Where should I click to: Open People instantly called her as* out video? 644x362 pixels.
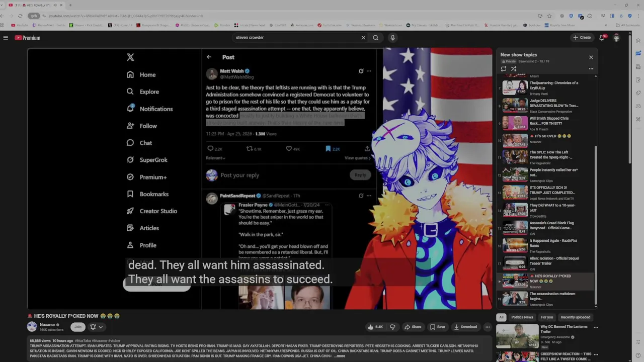pos(546,175)
